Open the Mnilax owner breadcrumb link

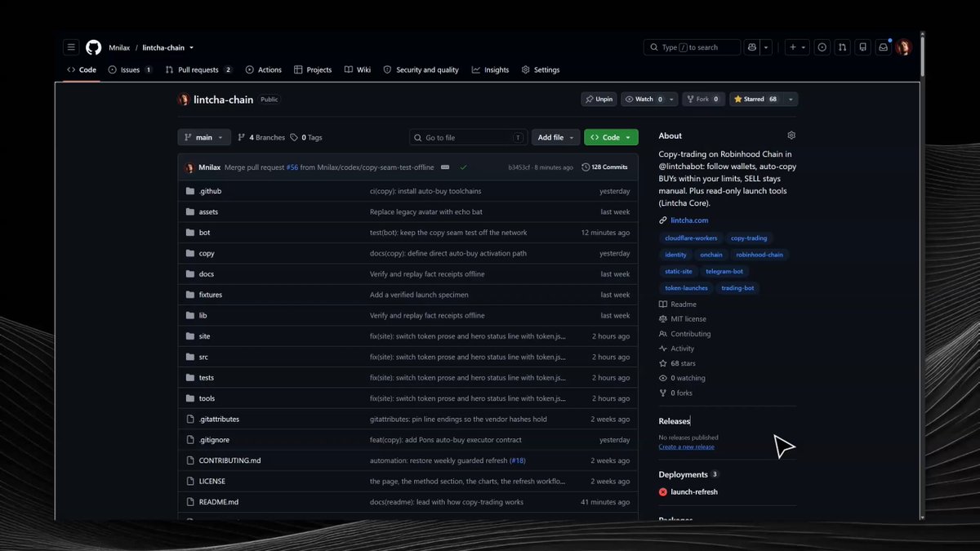click(x=119, y=47)
